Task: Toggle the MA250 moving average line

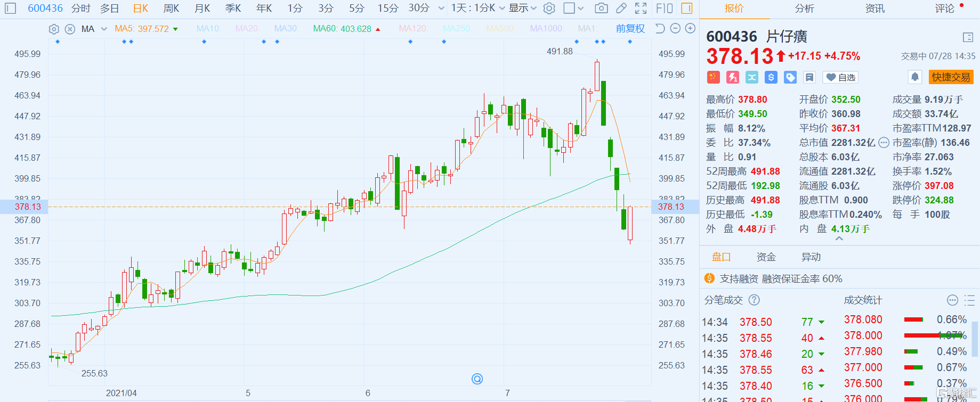Action: [x=457, y=29]
